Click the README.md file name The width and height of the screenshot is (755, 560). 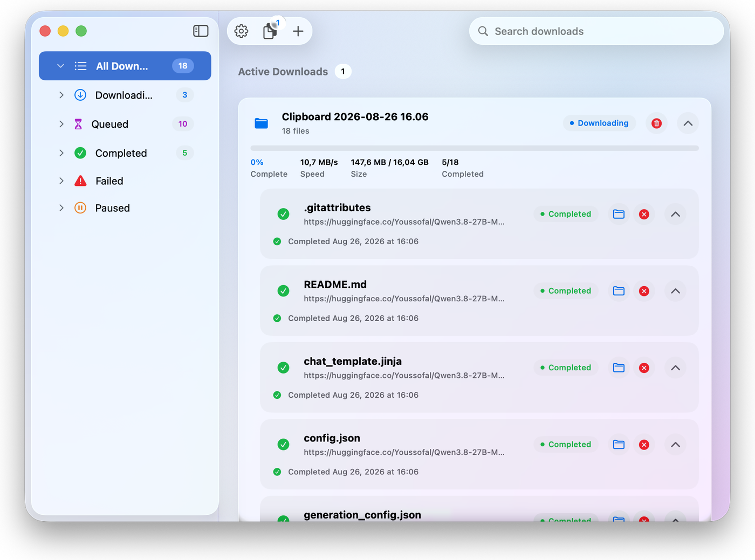pyautogui.click(x=335, y=285)
